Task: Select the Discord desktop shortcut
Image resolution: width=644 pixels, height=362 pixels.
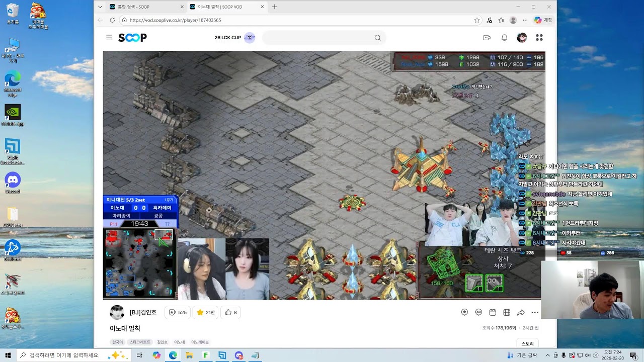Action: (x=13, y=183)
